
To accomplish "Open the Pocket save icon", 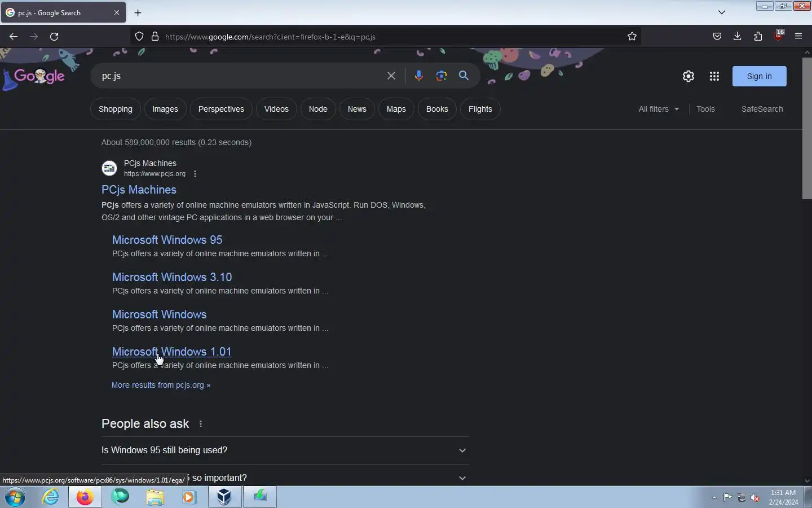I will coord(717,37).
